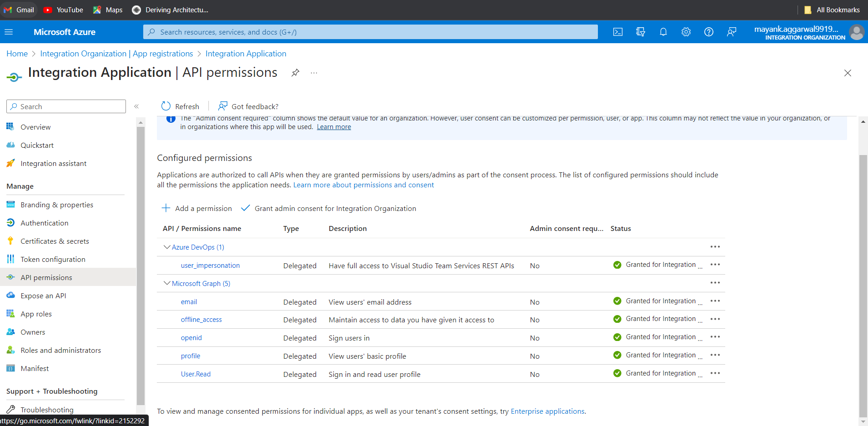Open the User.Read permission

click(x=196, y=374)
